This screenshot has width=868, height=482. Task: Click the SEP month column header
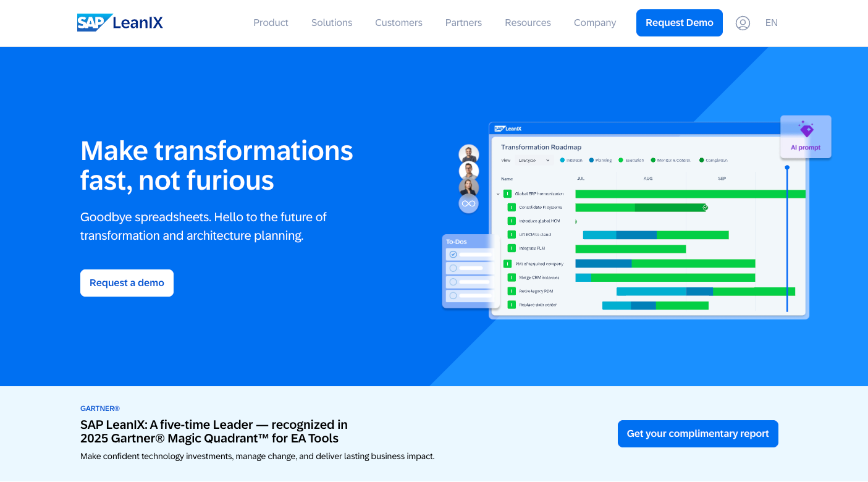[x=722, y=179]
